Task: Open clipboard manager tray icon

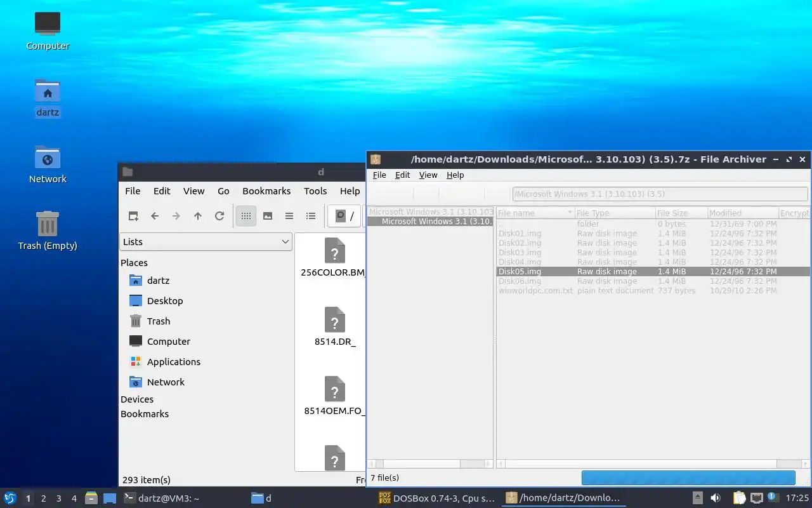Action: [x=739, y=498]
